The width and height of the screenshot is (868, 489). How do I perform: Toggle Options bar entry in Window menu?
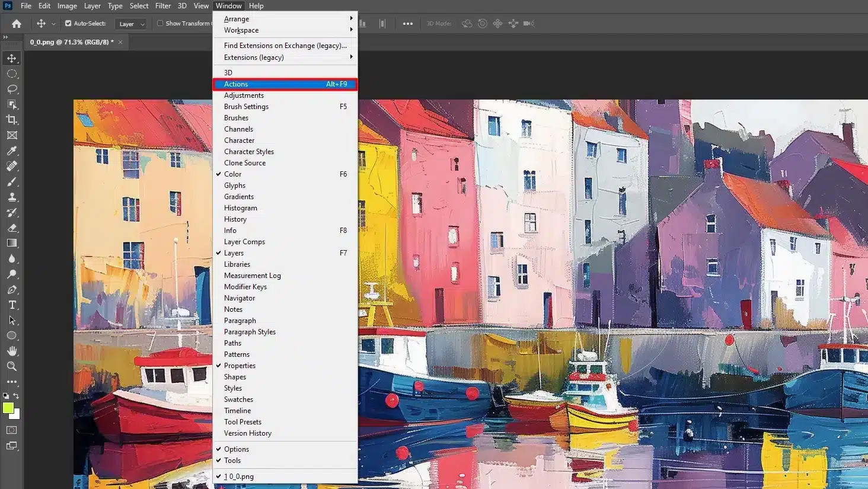click(x=285, y=449)
